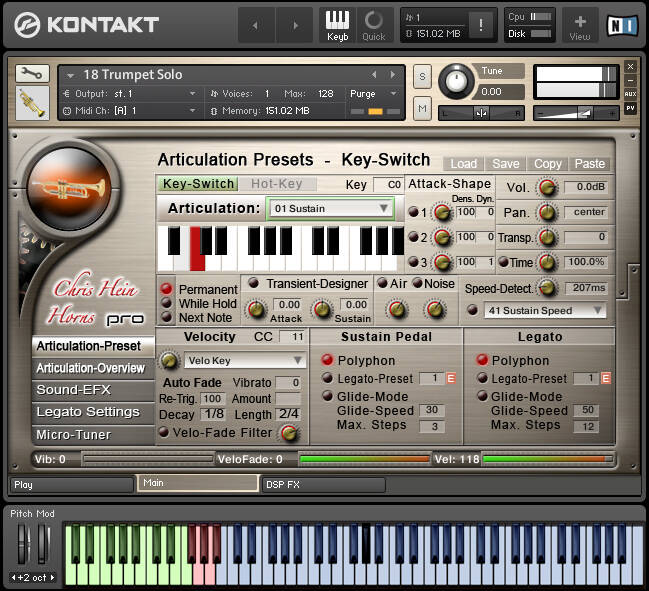Click the Sustain Pedal Legato-Preset E button
This screenshot has width=649, height=591.
point(451,378)
